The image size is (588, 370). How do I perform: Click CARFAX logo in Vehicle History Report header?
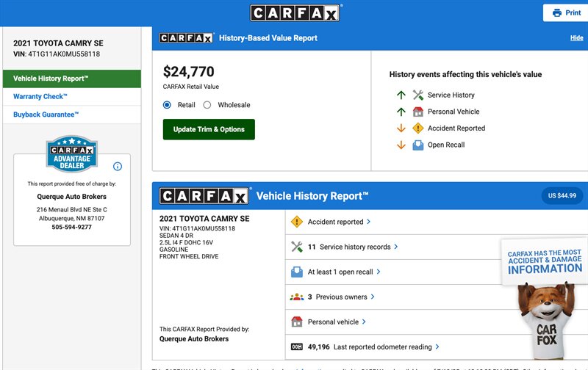204,196
